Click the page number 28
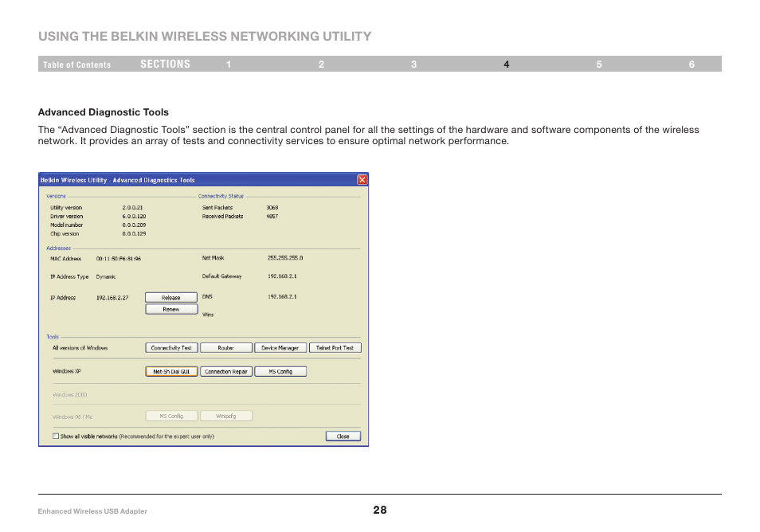Viewport: 760px width, 532px height. [380, 510]
